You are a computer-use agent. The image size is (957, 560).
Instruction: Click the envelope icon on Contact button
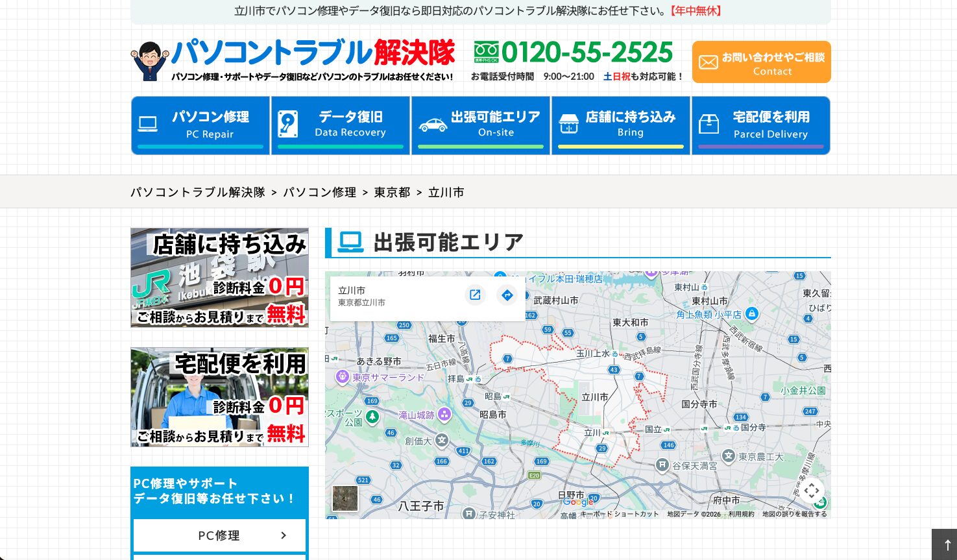(x=709, y=62)
